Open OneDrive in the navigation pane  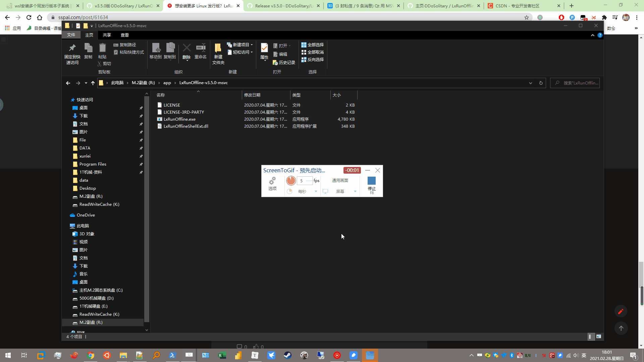(86, 215)
